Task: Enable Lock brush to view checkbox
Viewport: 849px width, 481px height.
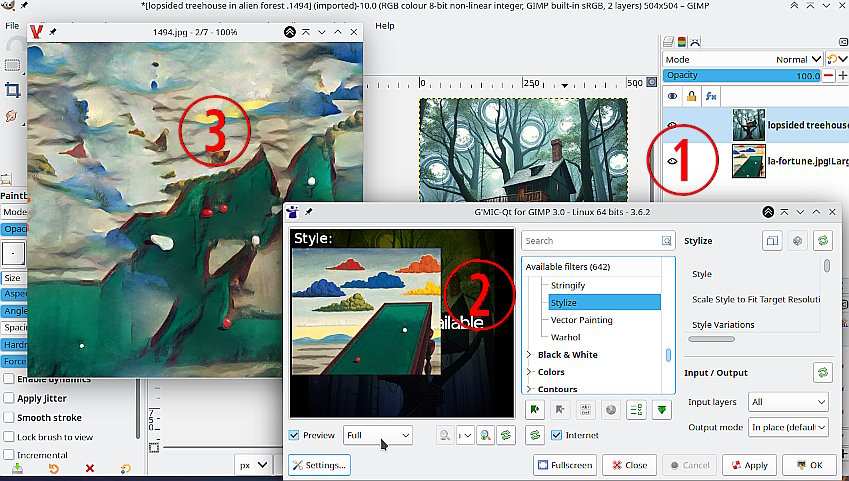Action: click(9, 437)
